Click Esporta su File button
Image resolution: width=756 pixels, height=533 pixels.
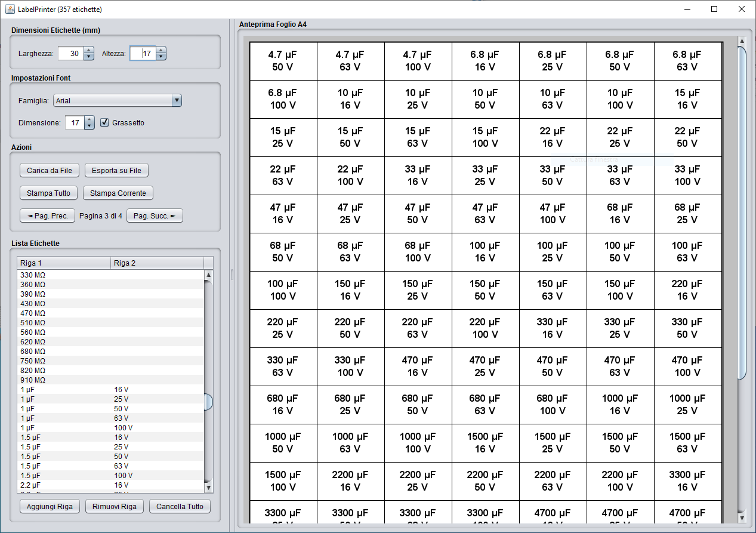(x=116, y=171)
